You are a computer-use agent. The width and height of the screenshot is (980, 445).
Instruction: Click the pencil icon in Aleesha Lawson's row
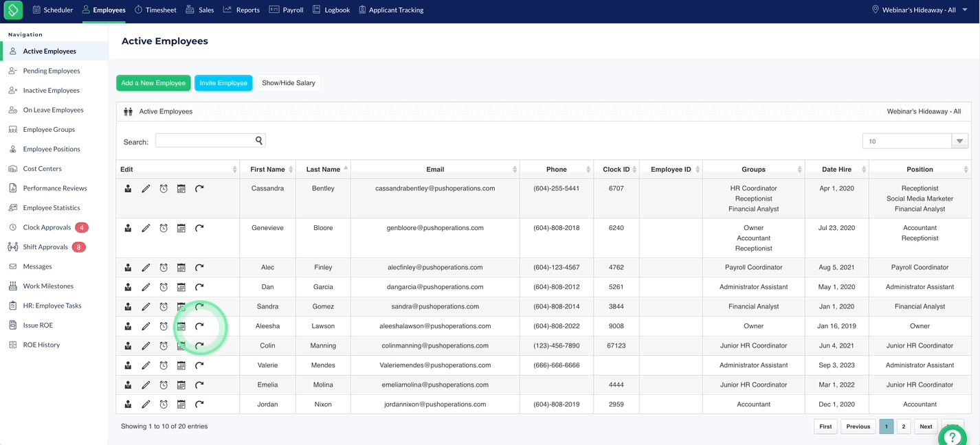coord(146,326)
